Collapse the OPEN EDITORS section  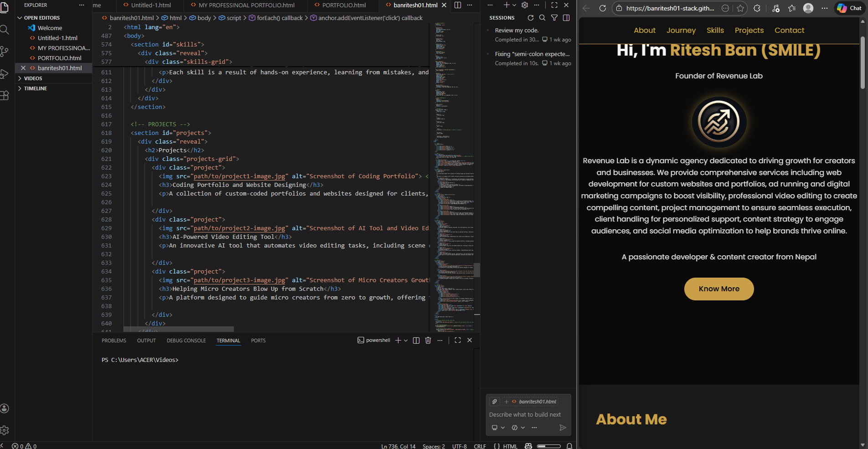click(x=20, y=17)
